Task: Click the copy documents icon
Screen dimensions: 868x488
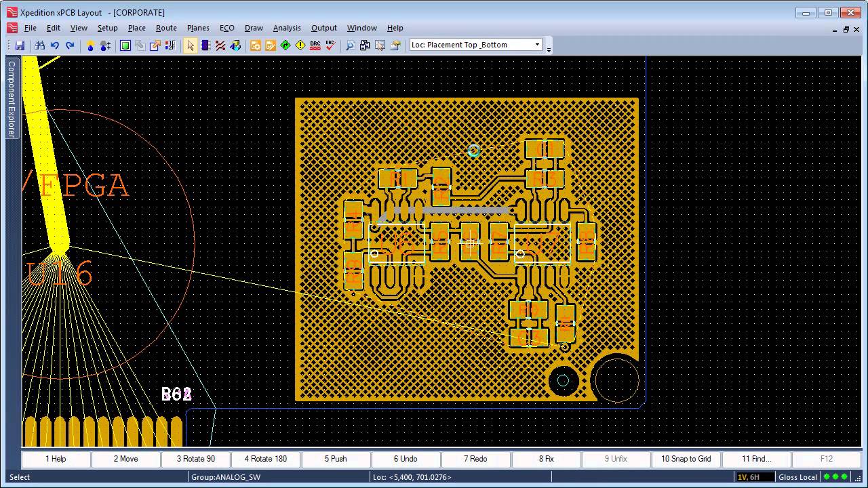Action: 366,45
